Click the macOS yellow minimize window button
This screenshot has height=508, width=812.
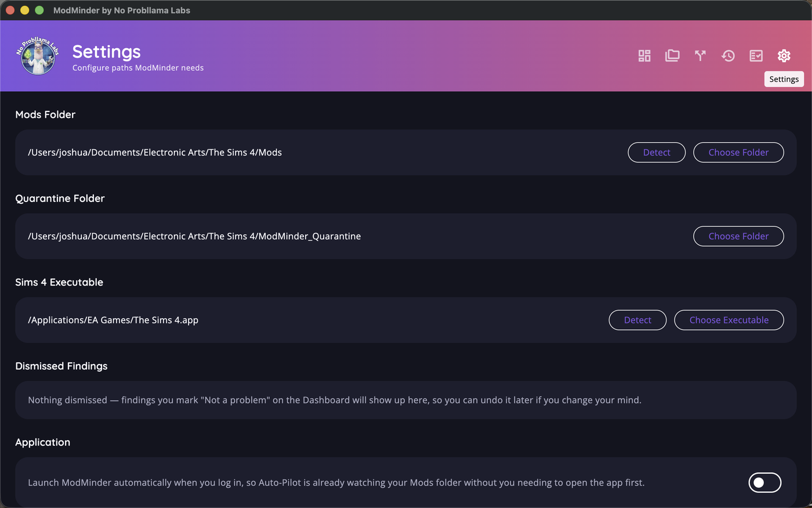24,10
